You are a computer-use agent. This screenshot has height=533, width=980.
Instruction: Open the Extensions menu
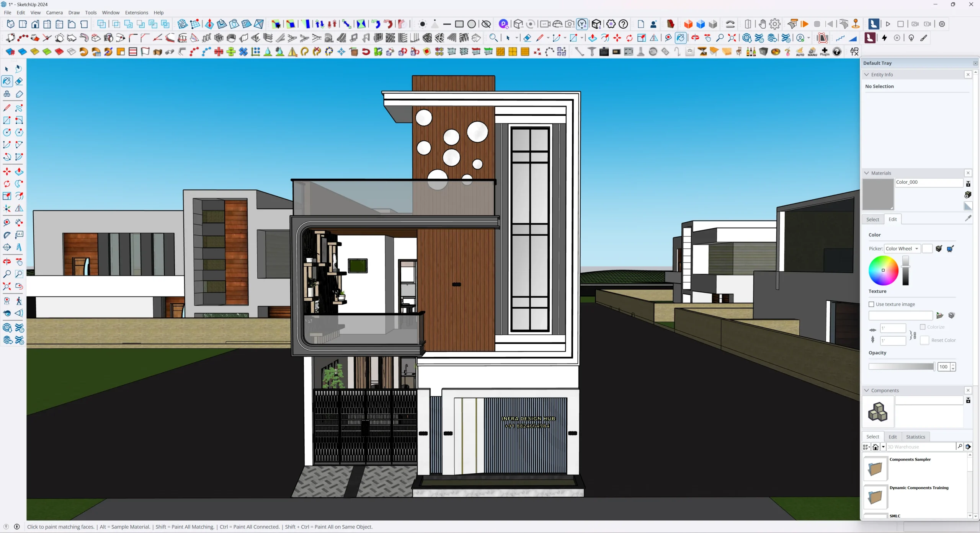[137, 13]
